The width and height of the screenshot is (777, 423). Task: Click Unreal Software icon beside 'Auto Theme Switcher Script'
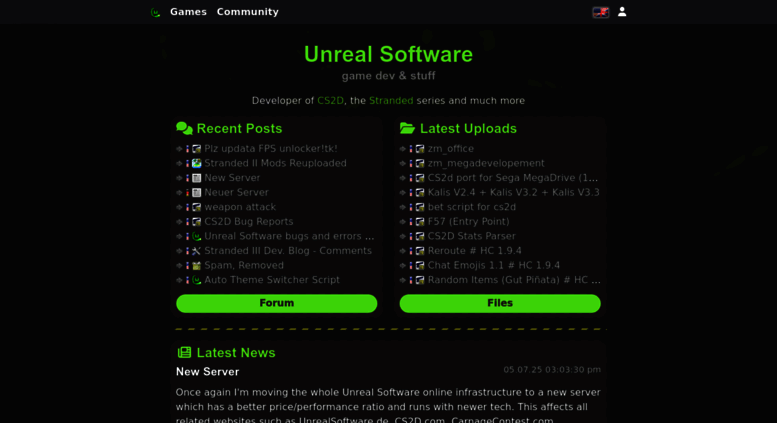pyautogui.click(x=197, y=280)
